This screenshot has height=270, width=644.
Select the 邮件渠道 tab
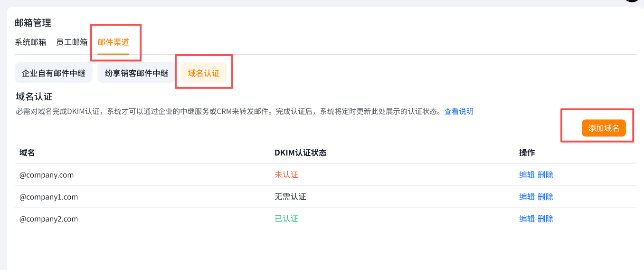(114, 42)
